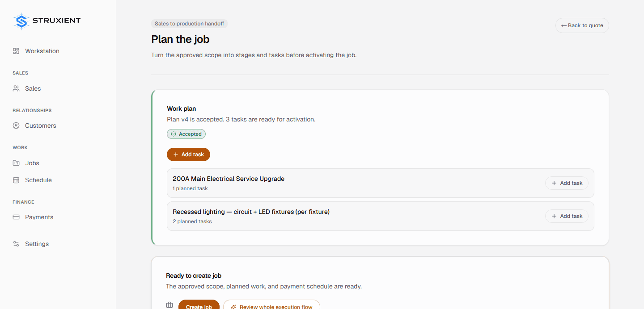Click the '1 planned task' text
This screenshot has width=644, height=309.
pos(190,188)
